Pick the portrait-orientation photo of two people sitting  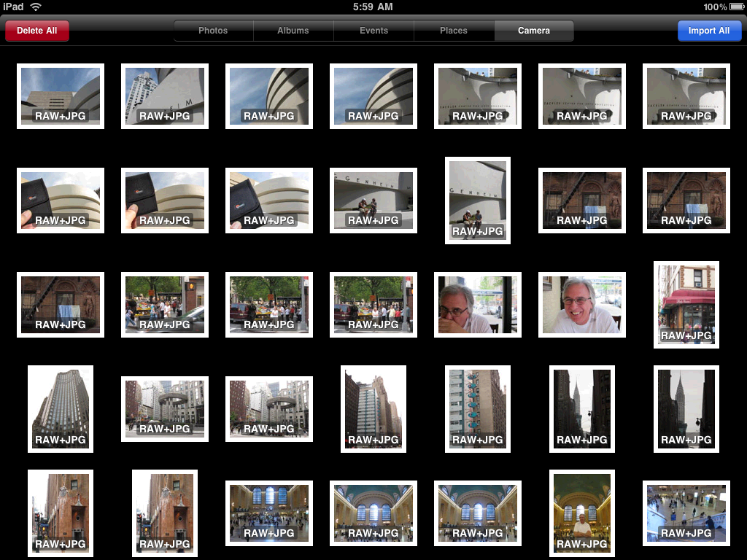tap(478, 201)
